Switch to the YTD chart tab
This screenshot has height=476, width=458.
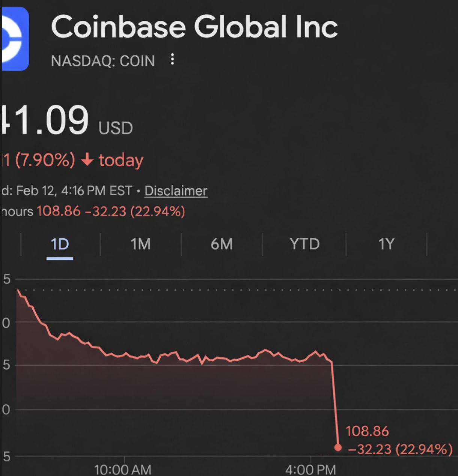coord(304,244)
